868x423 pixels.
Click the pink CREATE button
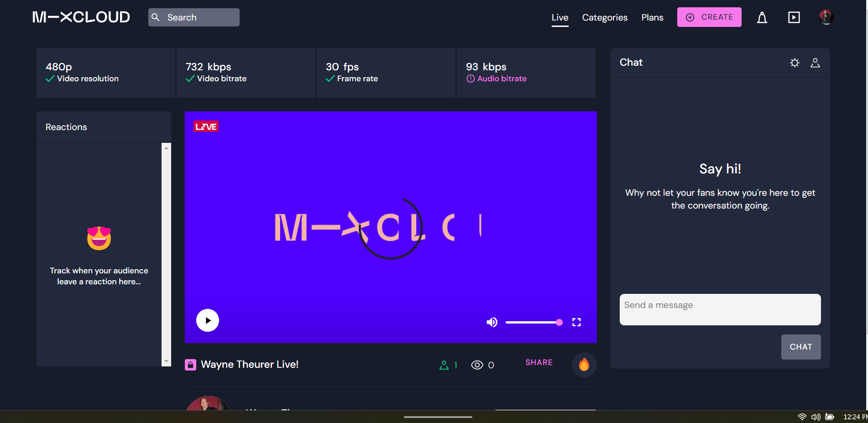coord(709,17)
